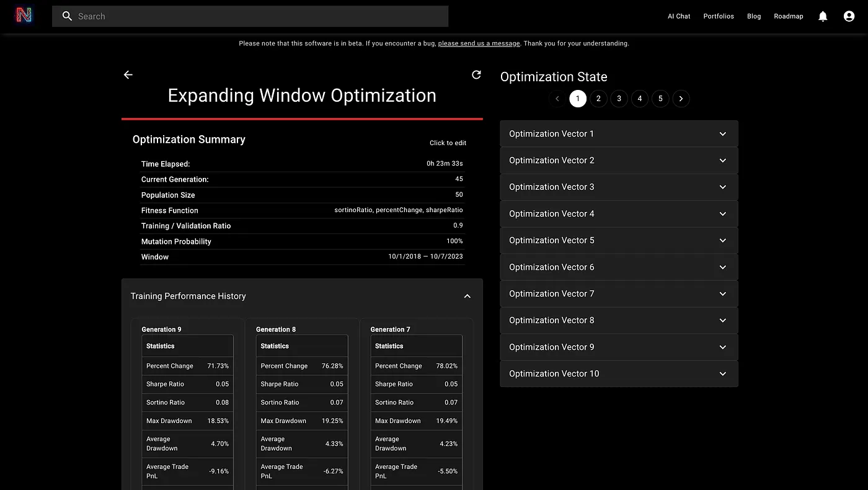Click Generation 8 Max Drawdown 19.25%
The width and height of the screenshot is (868, 490).
click(x=332, y=421)
